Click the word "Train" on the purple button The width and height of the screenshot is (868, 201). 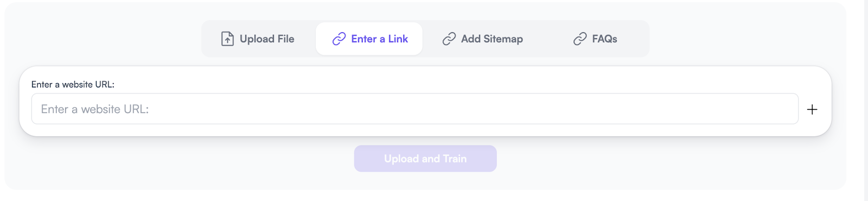(455, 159)
